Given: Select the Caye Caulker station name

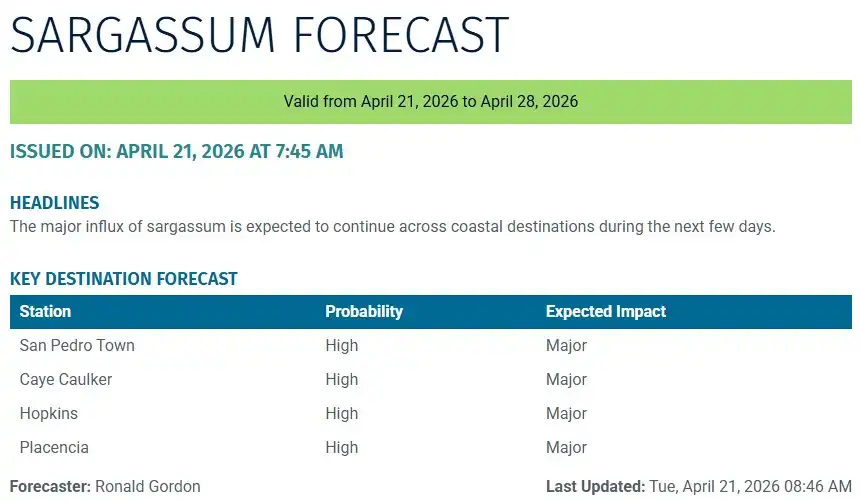Looking at the screenshot, I should [x=66, y=379].
